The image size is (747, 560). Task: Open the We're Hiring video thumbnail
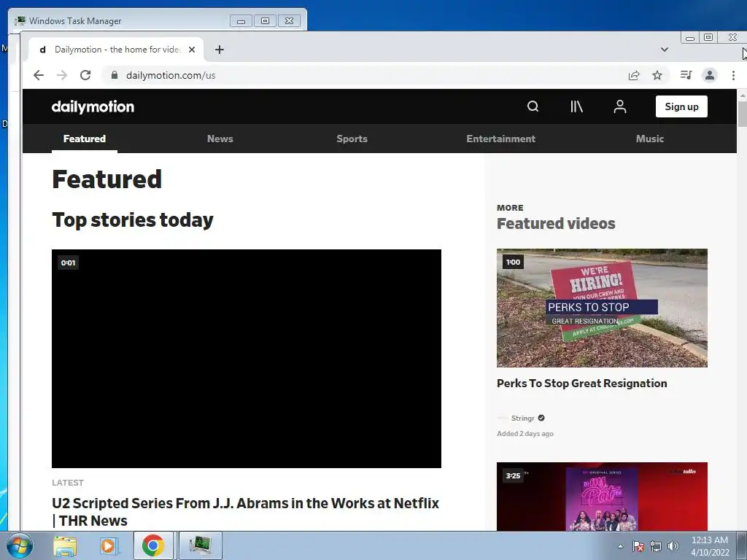pos(602,308)
